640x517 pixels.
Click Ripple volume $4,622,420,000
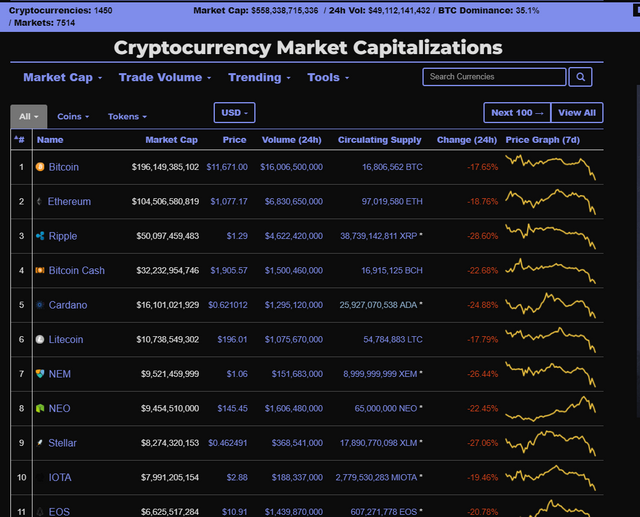click(x=293, y=236)
